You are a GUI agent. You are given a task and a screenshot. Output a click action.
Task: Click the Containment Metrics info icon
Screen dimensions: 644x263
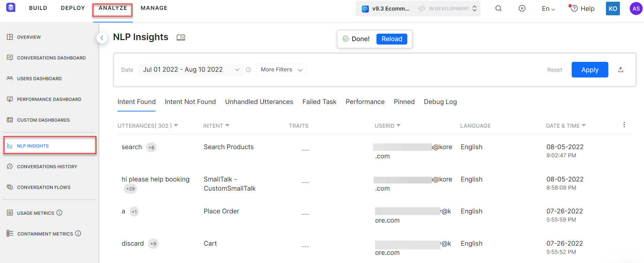[x=78, y=233]
